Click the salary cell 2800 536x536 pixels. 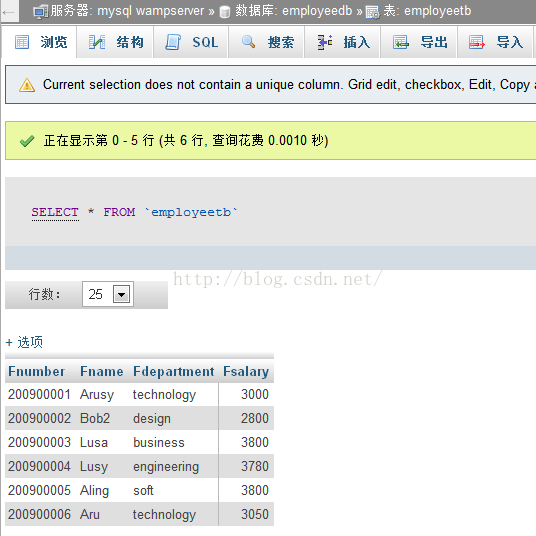255,418
